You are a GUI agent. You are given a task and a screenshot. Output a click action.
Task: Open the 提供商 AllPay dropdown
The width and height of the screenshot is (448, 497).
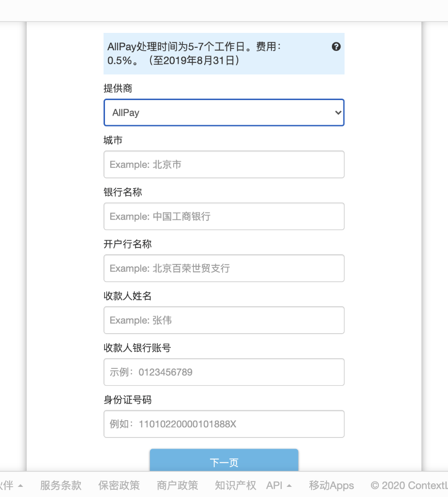[x=224, y=113]
